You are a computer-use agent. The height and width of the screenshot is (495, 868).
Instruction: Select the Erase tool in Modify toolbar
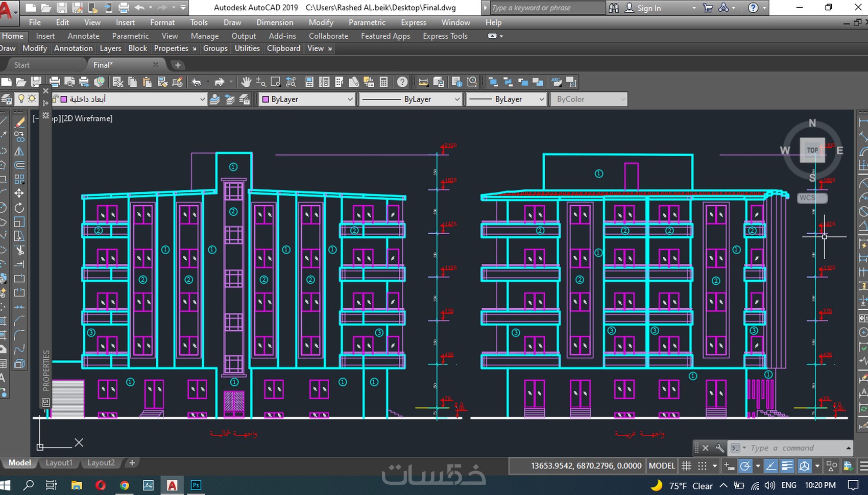point(19,122)
